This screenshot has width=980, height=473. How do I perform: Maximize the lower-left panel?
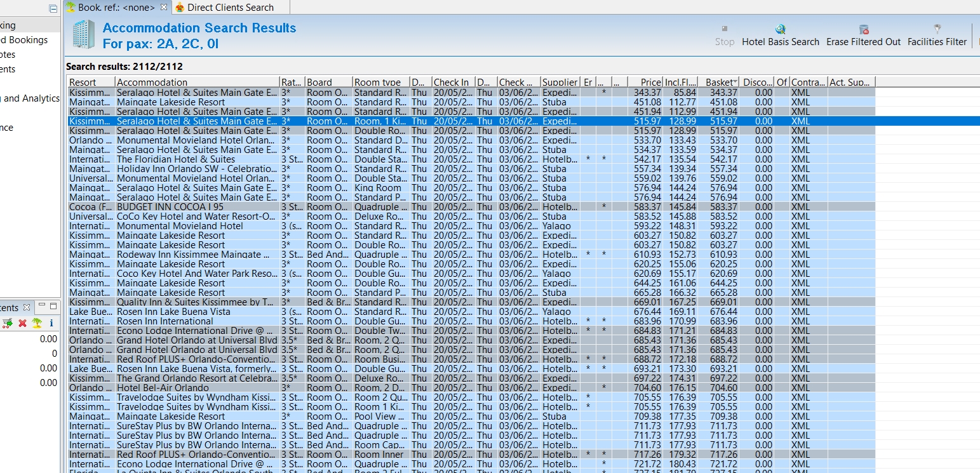pyautogui.click(x=53, y=307)
